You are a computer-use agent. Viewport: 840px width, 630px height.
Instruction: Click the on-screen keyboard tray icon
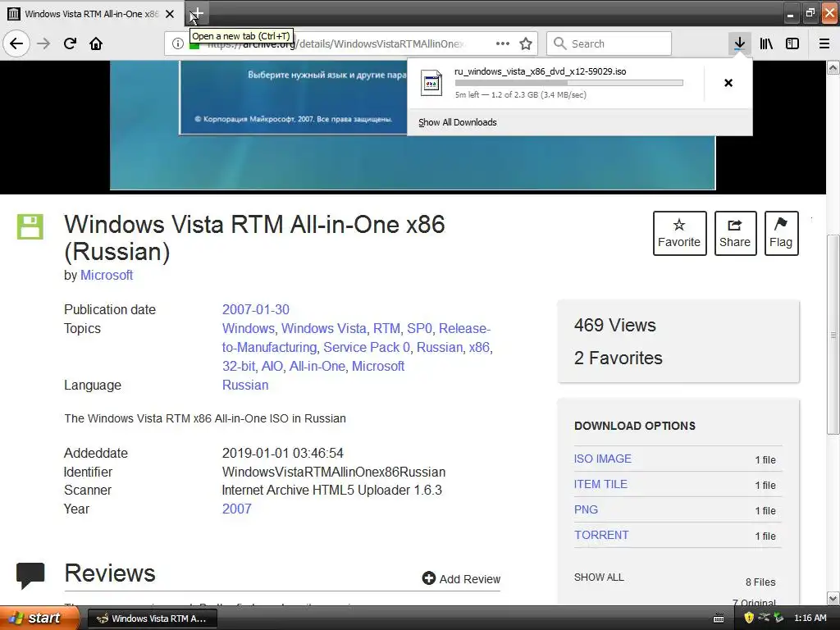click(x=719, y=619)
